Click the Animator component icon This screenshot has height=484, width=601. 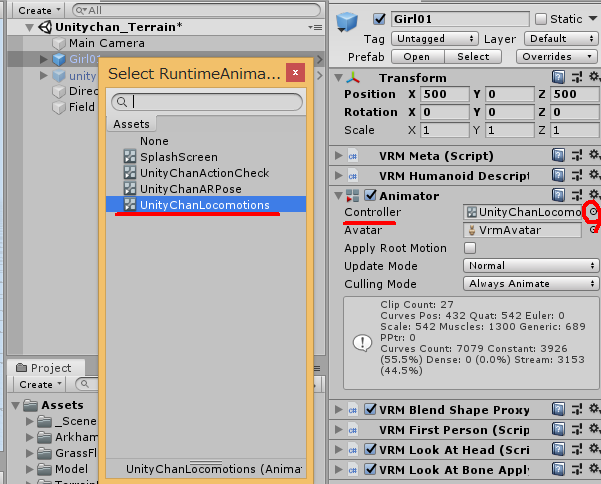[353, 196]
